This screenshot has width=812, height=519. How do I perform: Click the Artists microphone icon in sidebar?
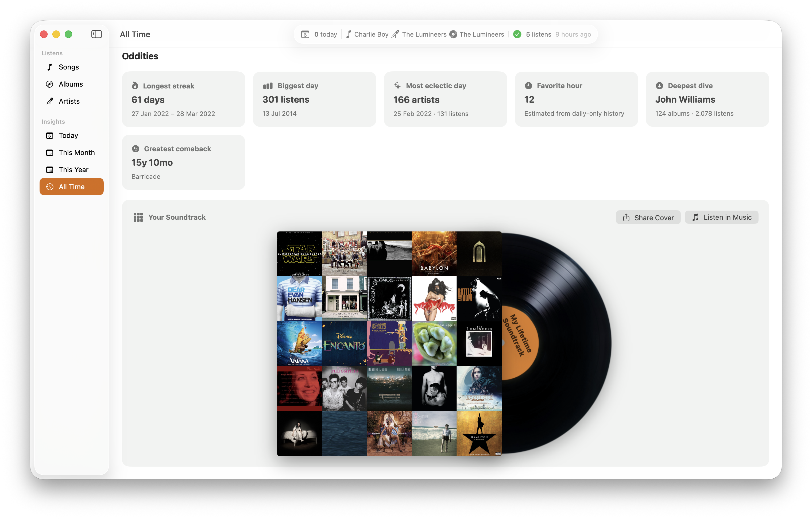[49, 101]
